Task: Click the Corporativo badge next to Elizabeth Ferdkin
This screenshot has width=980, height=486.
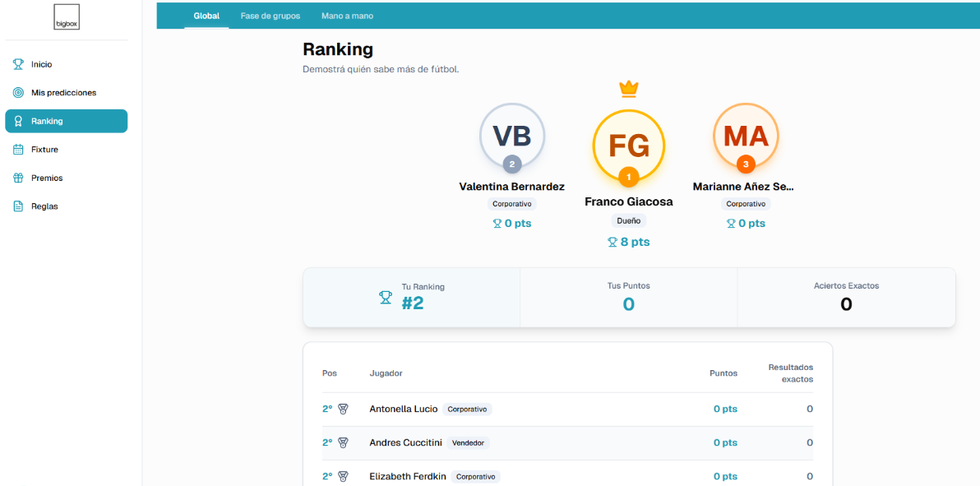Action: click(x=476, y=476)
